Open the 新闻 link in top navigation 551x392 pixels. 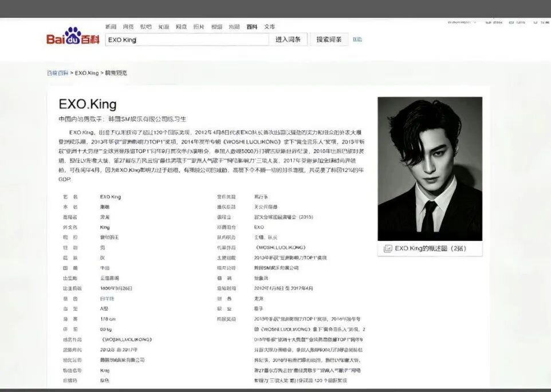pos(111,27)
